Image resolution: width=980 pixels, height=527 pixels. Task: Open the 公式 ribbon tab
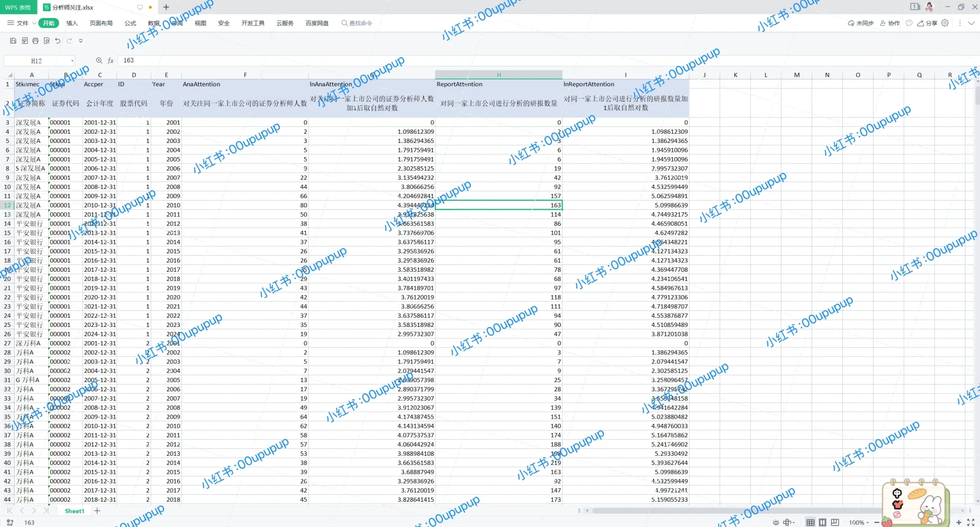[x=130, y=23]
